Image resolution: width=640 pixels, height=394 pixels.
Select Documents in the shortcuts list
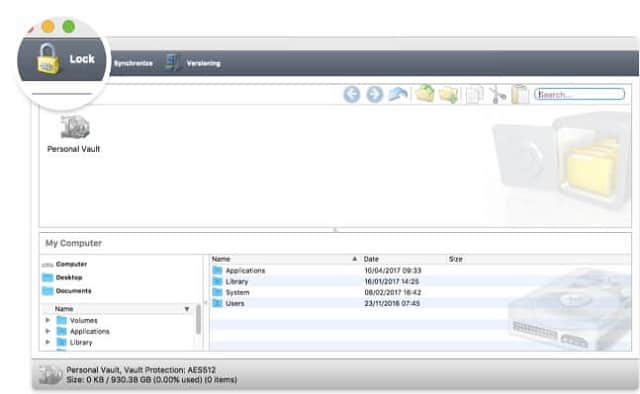[x=73, y=291]
